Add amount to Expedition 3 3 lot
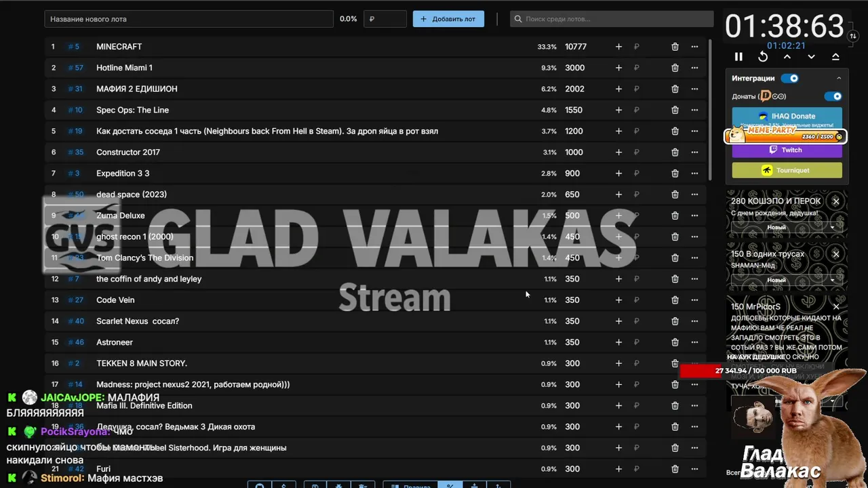 [618, 174]
